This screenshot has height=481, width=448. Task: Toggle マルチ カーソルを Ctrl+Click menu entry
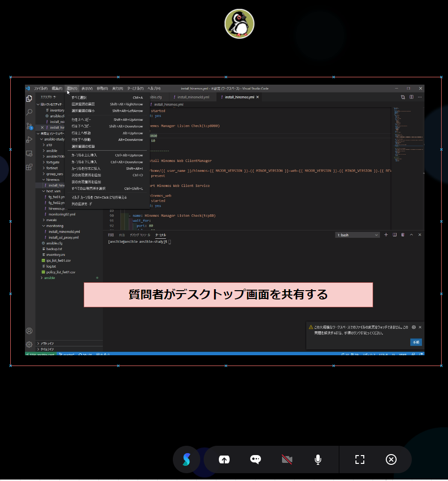point(107,197)
